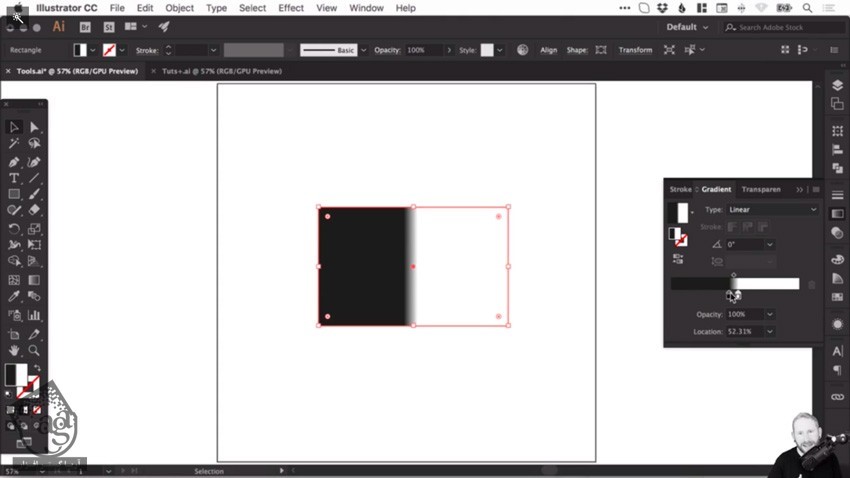The width and height of the screenshot is (850, 478).
Task: Select the Type tool
Action: click(14, 178)
